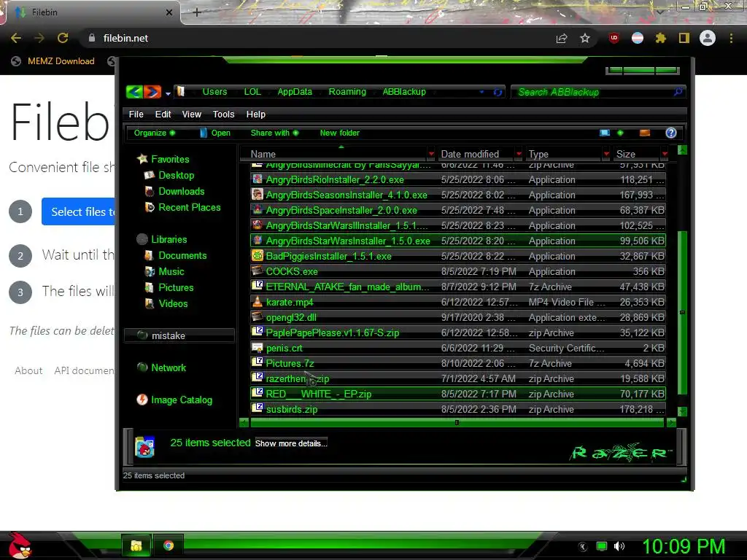Select opengl32.dll file
The image size is (747, 560).
coord(458,317)
